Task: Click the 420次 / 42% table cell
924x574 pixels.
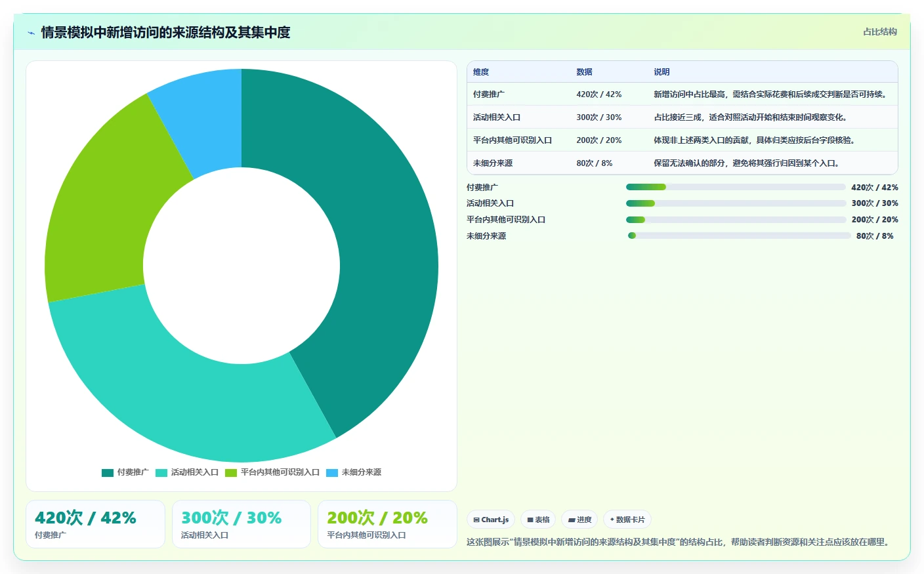Action: pos(599,94)
